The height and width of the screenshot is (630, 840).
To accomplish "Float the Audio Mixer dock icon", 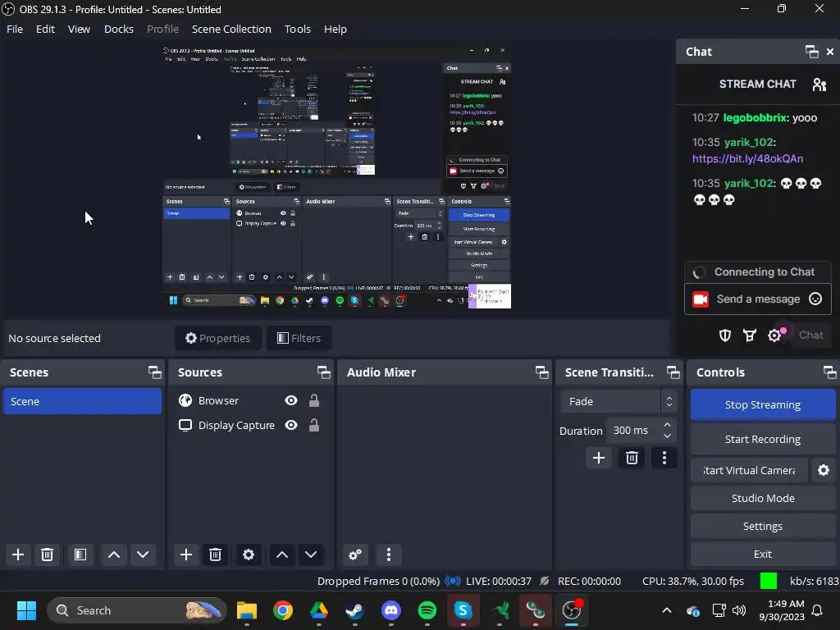I will tap(542, 372).
